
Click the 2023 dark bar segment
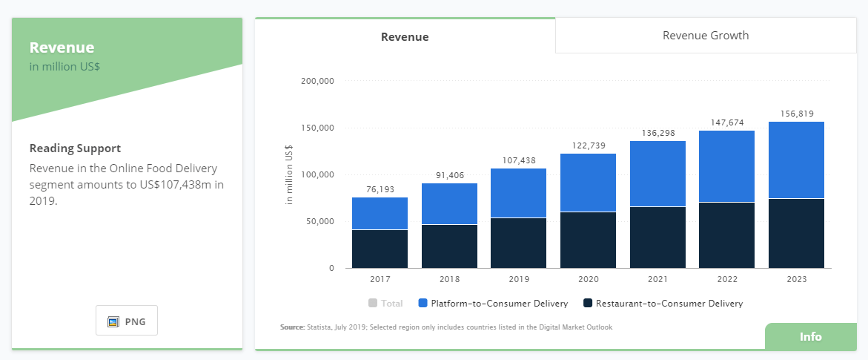tap(797, 234)
